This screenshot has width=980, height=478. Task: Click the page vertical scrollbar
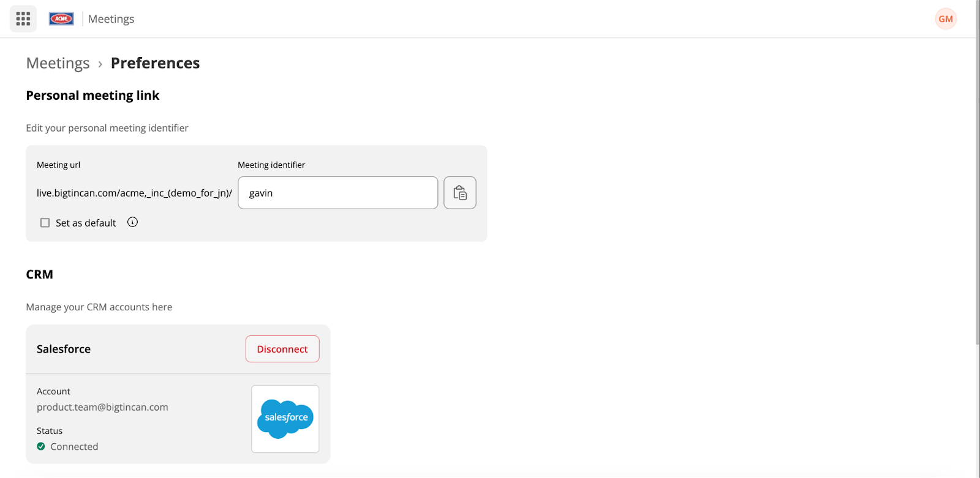[978, 171]
